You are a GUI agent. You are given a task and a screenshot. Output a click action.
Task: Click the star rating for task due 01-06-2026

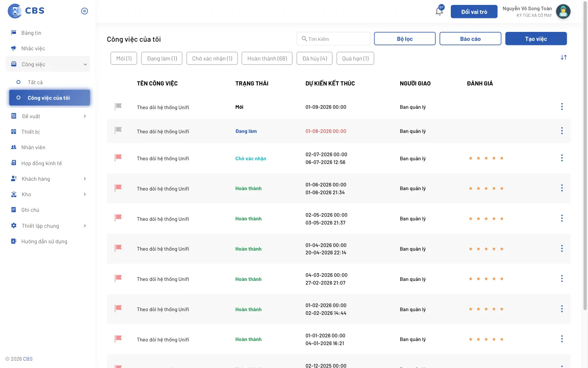click(486, 188)
